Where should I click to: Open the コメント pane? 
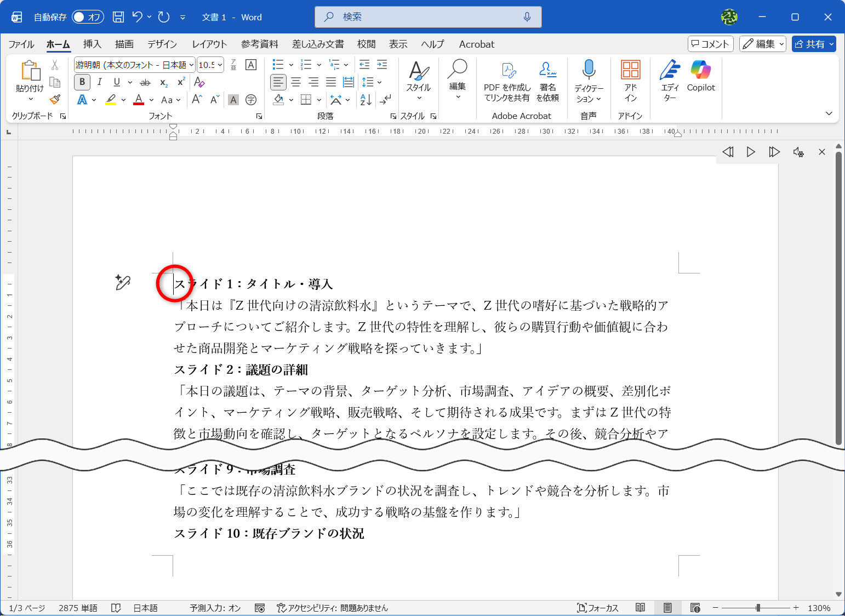[710, 44]
